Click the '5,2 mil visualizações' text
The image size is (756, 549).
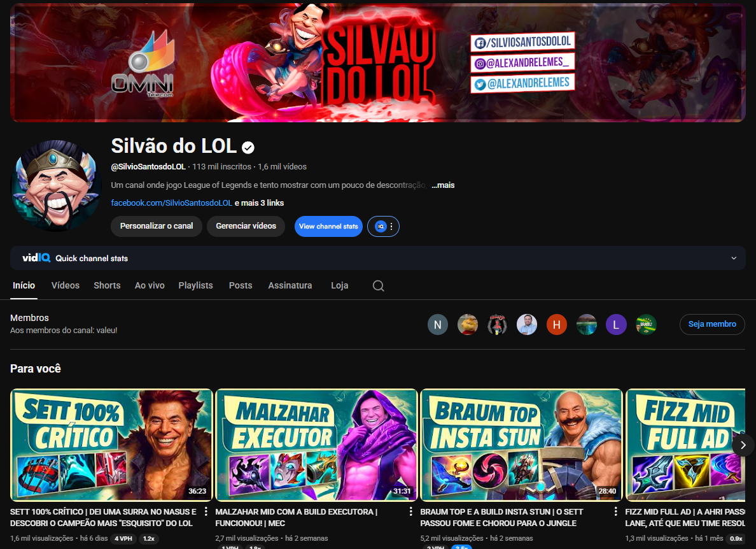(x=451, y=538)
